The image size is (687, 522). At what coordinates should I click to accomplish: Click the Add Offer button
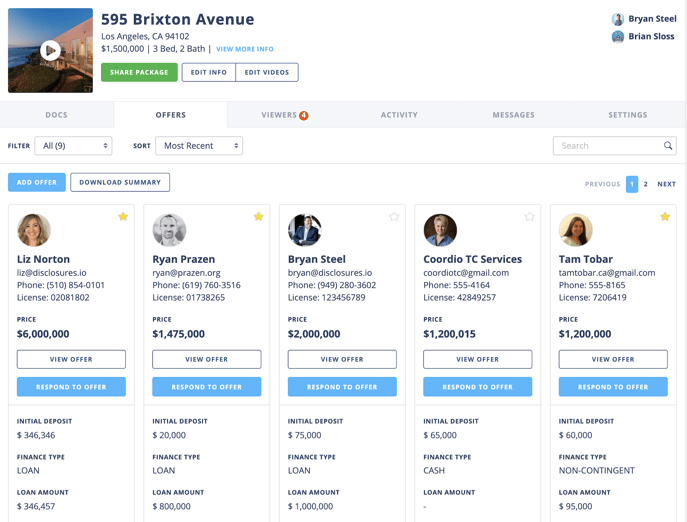click(x=37, y=182)
